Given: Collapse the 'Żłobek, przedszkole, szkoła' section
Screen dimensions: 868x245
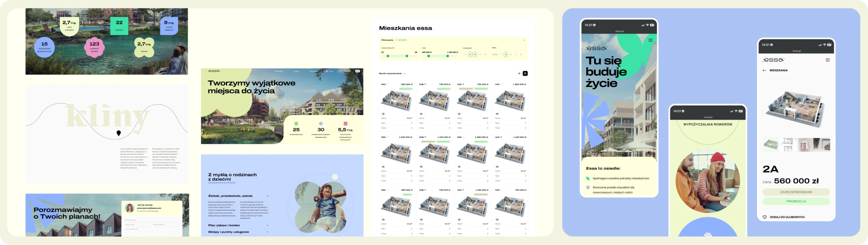Looking at the screenshot, I should (268, 196).
